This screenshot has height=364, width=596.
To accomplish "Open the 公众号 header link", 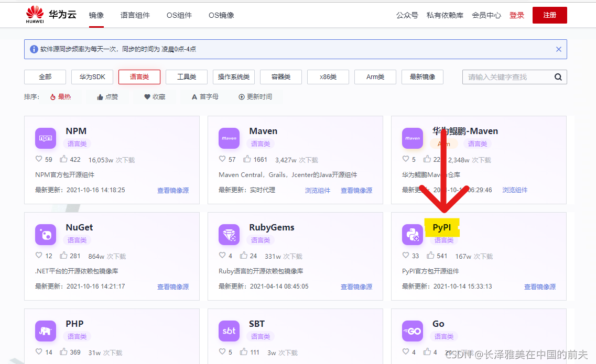I will point(407,15).
